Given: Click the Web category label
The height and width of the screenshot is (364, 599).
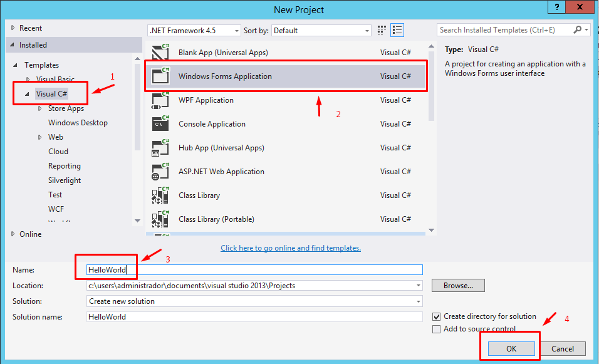Looking at the screenshot, I should click(x=55, y=137).
